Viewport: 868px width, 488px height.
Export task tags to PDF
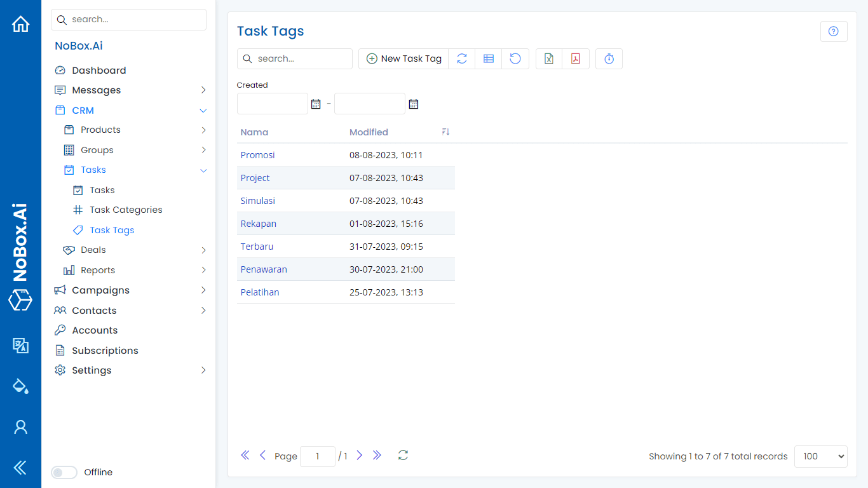(576, 58)
